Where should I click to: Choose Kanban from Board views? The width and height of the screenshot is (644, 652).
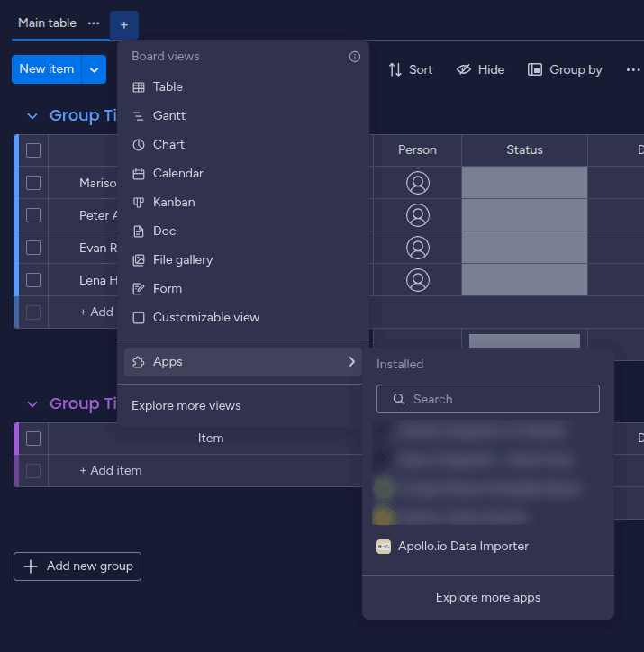(174, 202)
